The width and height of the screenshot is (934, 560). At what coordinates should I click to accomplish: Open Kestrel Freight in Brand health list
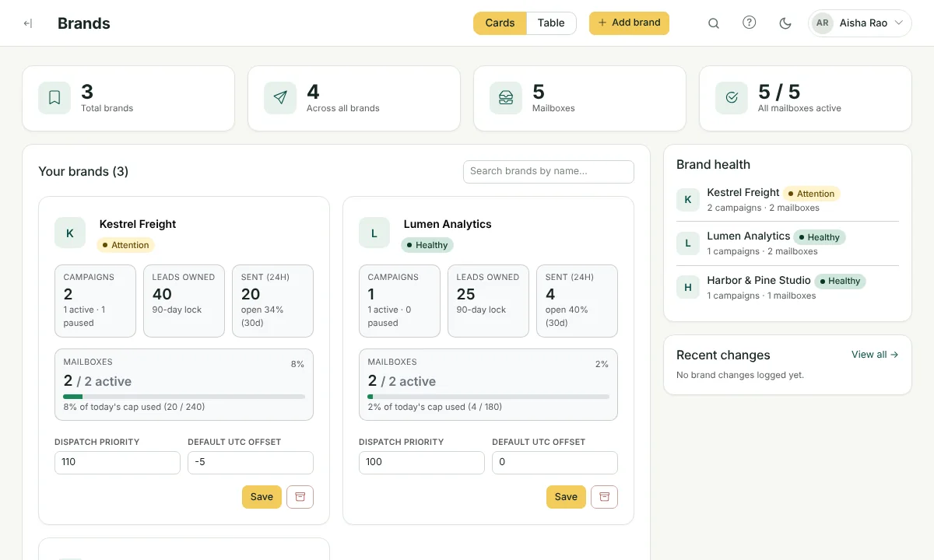tap(788, 200)
